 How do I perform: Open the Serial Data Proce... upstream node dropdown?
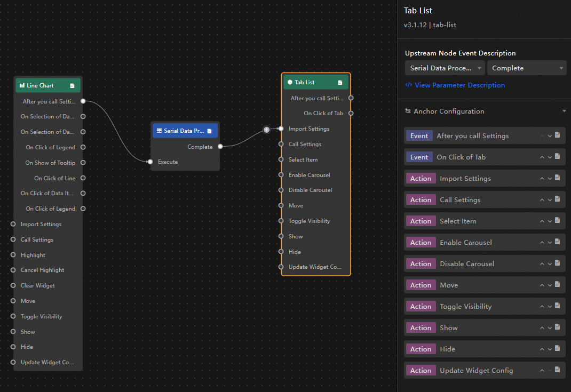click(x=445, y=68)
